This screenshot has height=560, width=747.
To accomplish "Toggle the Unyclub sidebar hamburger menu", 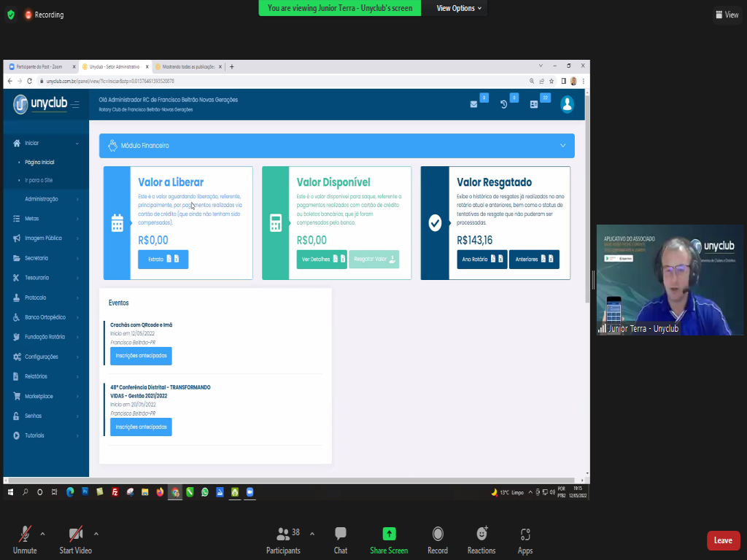I will 76,105.
